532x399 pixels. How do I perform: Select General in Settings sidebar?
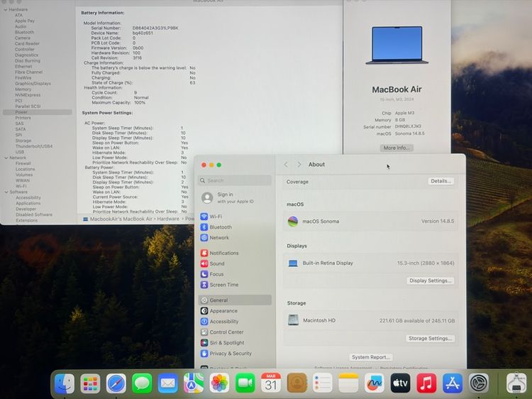click(235, 300)
